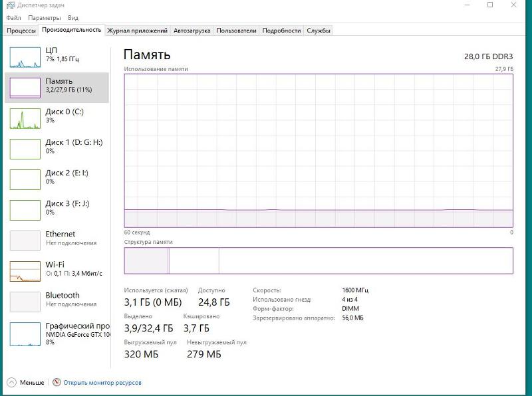Select the Wi-Fi label in sidebar
Image resolution: width=532 pixels, height=396 pixels.
pyautogui.click(x=55, y=264)
